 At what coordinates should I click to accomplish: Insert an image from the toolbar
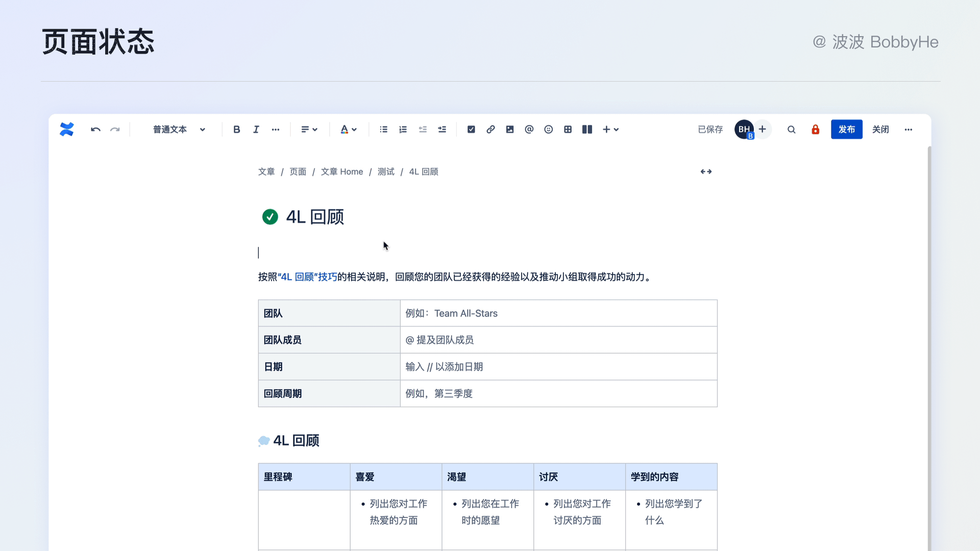(510, 130)
